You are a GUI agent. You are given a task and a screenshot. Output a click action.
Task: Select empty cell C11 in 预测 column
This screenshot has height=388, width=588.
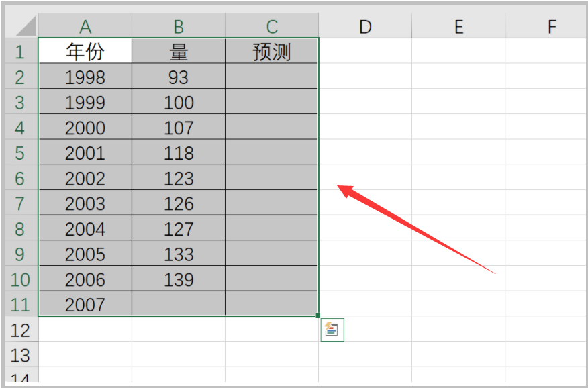pos(271,304)
